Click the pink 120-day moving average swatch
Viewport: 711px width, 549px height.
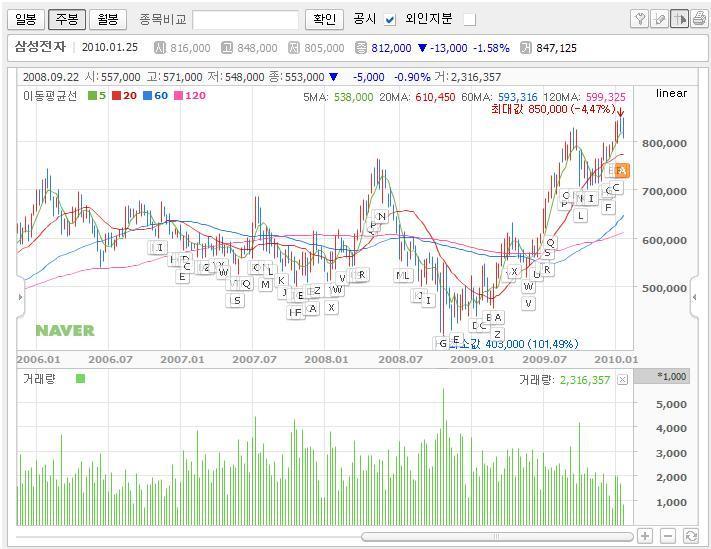pos(179,96)
